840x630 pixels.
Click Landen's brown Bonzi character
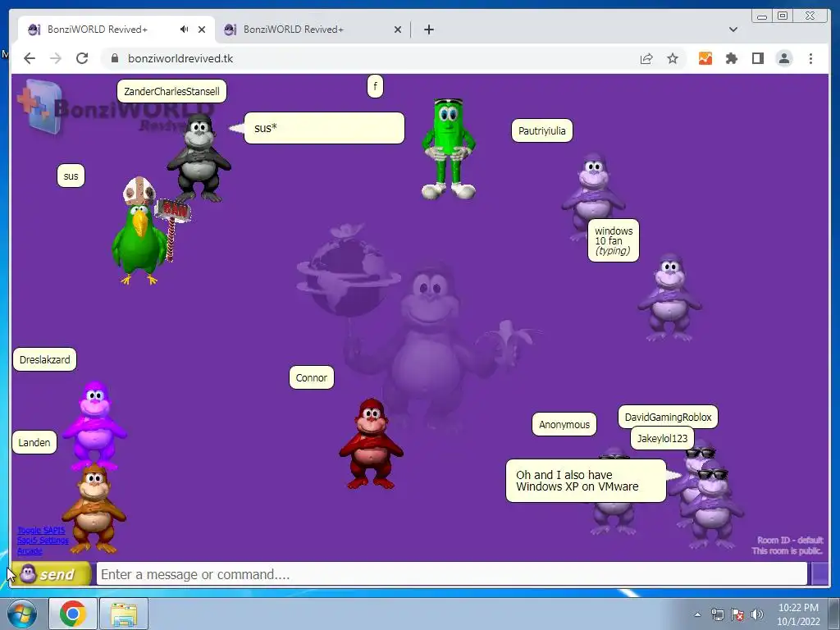point(94,509)
